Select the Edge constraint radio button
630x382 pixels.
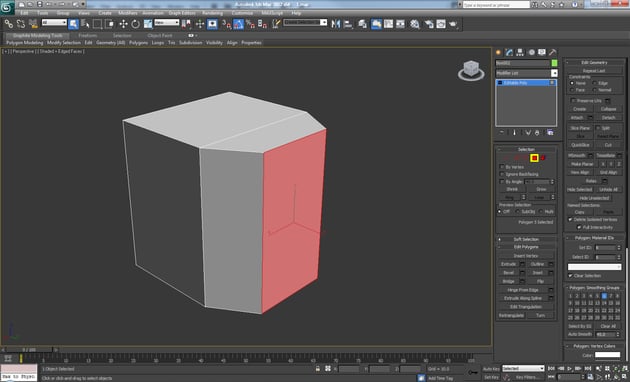click(595, 83)
